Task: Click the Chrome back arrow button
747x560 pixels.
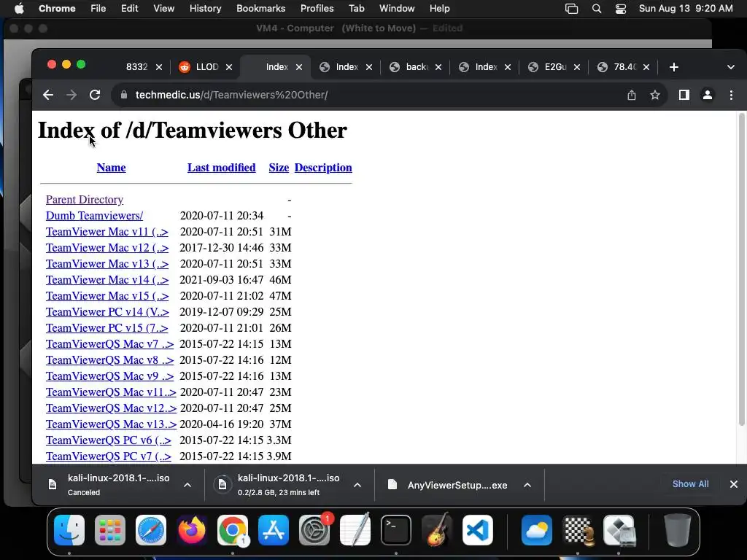Action: 47,95
